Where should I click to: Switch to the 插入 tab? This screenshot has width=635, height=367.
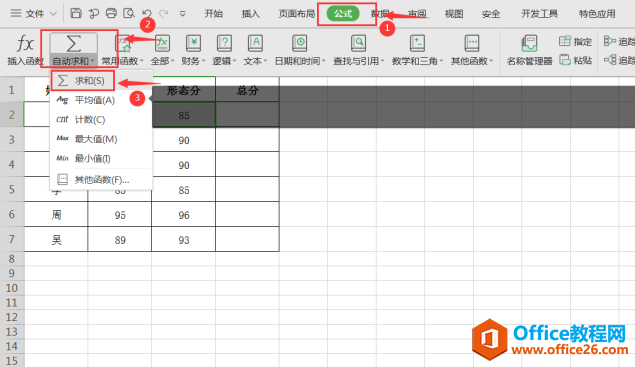(x=251, y=14)
